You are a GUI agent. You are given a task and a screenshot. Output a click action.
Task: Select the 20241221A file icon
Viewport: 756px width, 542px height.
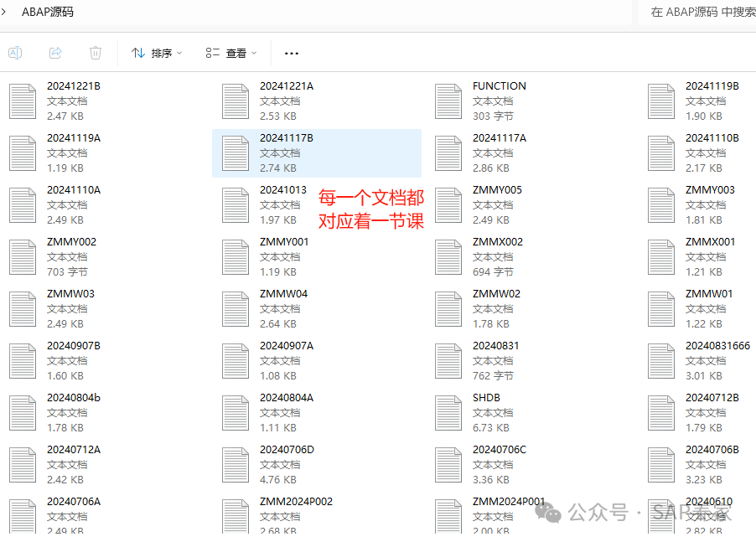click(x=236, y=101)
